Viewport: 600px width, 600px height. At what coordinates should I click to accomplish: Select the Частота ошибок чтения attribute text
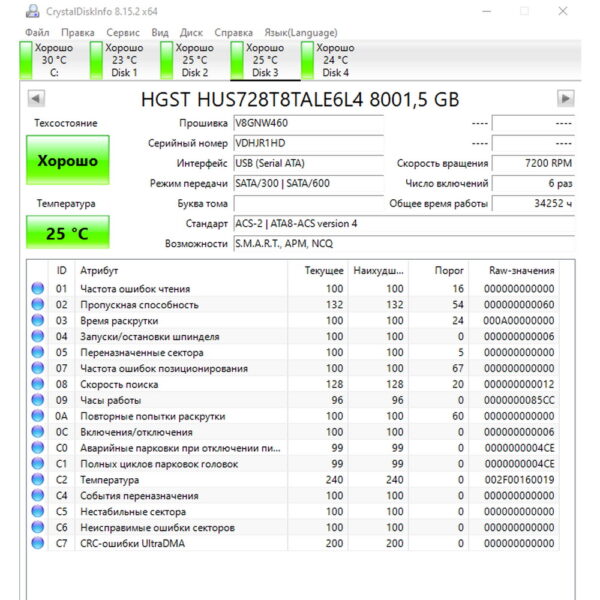(135, 289)
